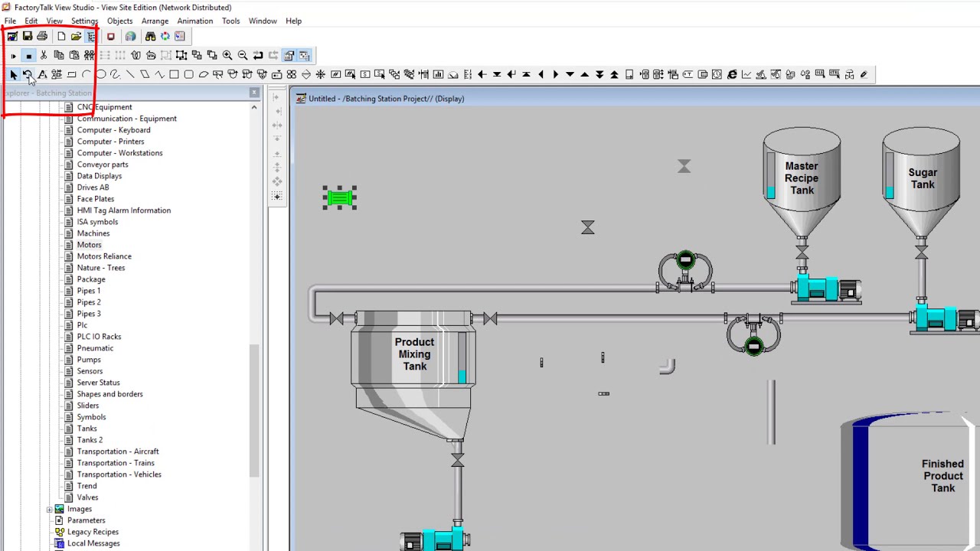Select the Text tool

point(42,74)
